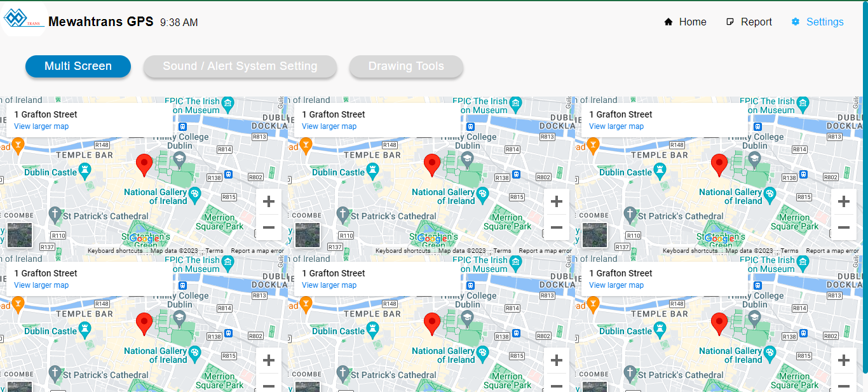Select the red pin in bottom-right map
Viewport: 868px width, 392px height.
(719, 323)
